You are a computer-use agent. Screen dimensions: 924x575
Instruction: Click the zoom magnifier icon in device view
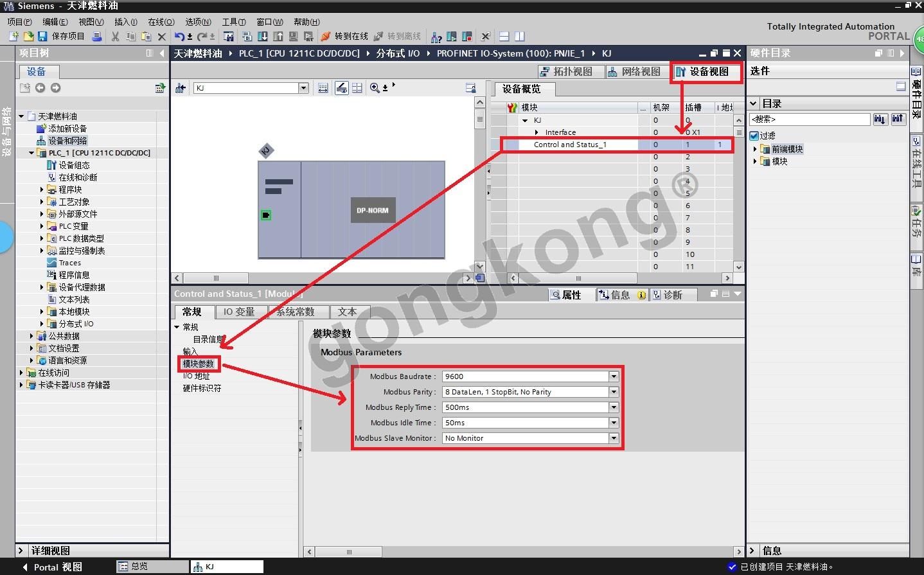375,88
